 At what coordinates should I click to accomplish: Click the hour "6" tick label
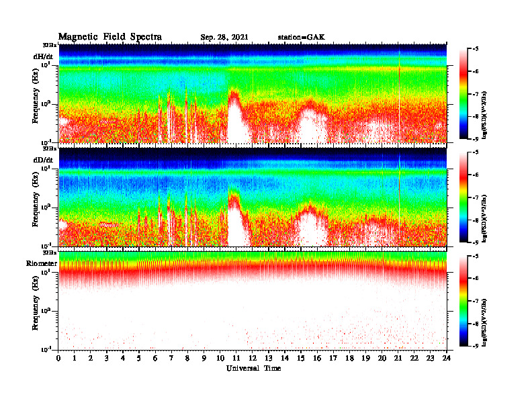coord(155,359)
